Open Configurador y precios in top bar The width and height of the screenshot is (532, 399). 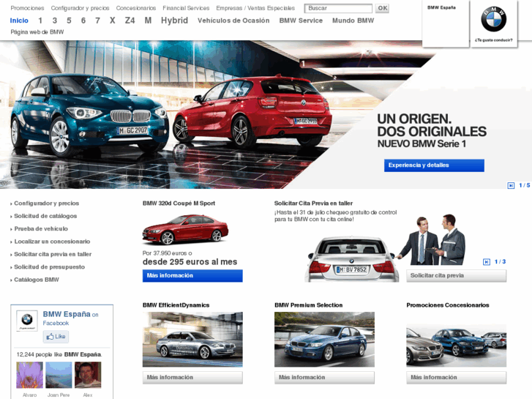[x=80, y=8]
